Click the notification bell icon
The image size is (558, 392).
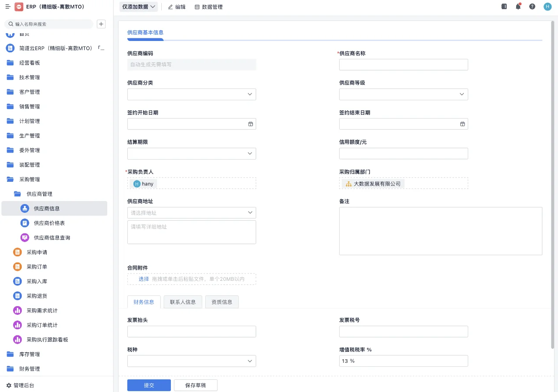[x=518, y=7]
